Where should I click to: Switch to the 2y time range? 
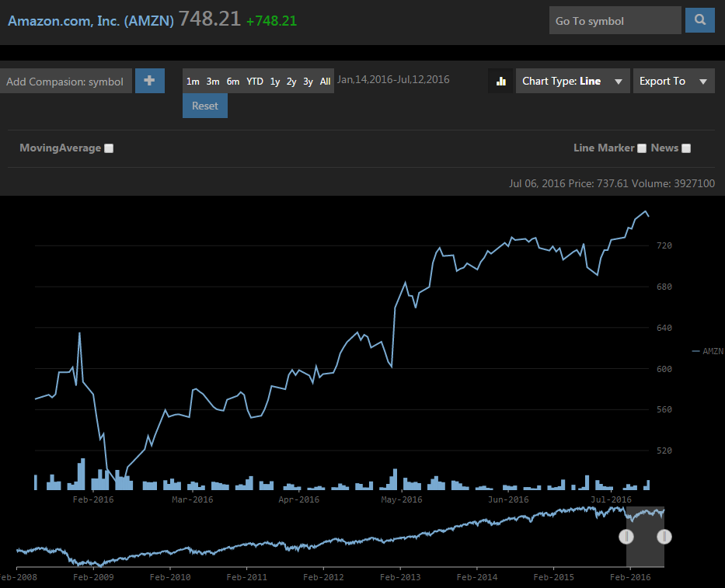(291, 82)
